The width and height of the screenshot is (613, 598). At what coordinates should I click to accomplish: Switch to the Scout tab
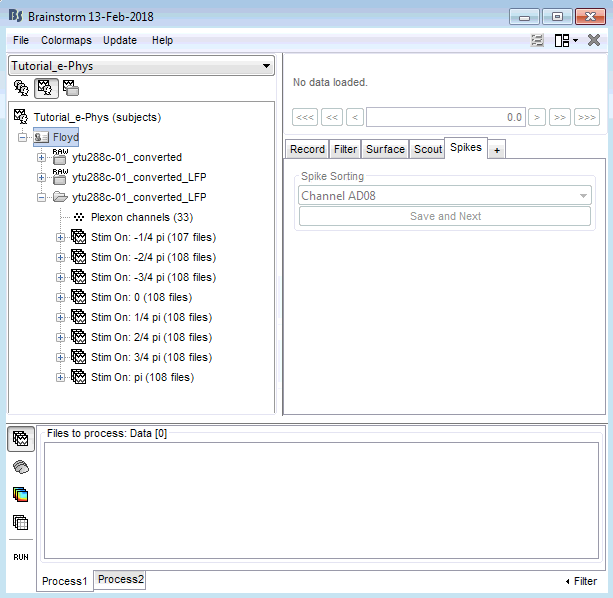(x=428, y=149)
